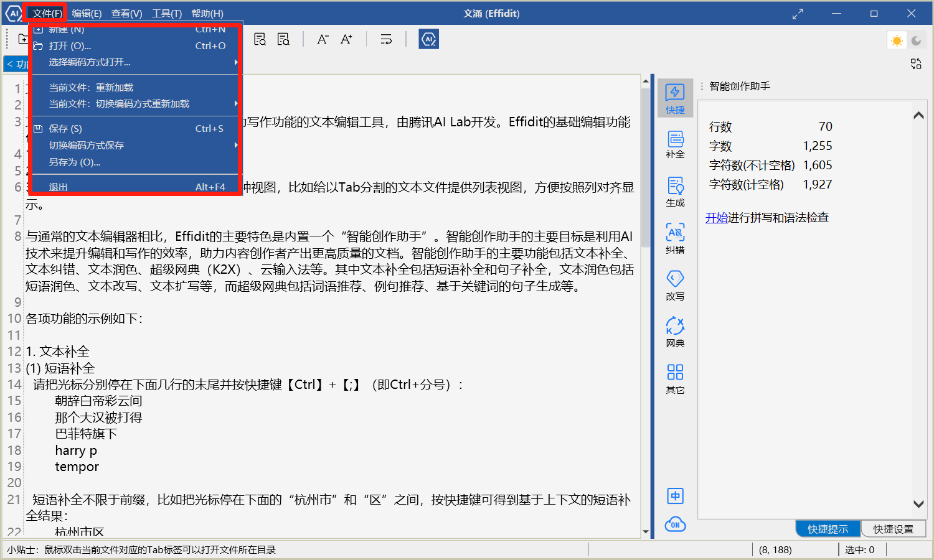
Task: Expand the 选择编码方式打开 submenu
Action: [134, 62]
